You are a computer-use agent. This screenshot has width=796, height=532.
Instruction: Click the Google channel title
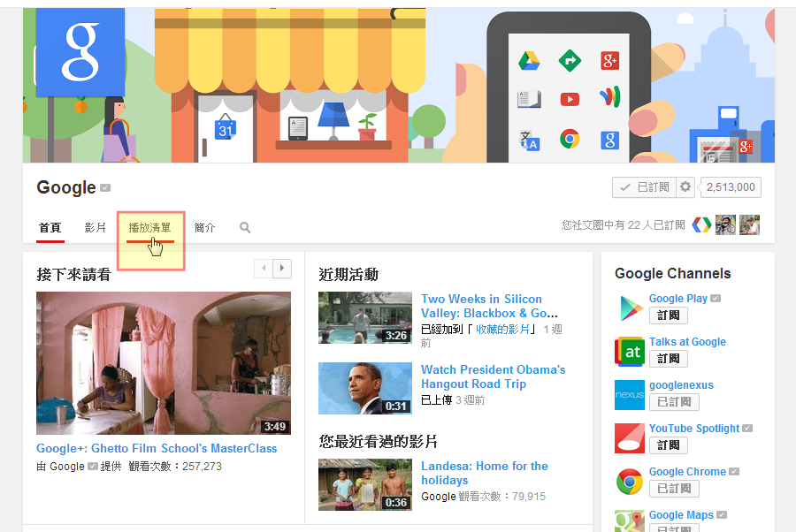pyautogui.click(x=66, y=187)
